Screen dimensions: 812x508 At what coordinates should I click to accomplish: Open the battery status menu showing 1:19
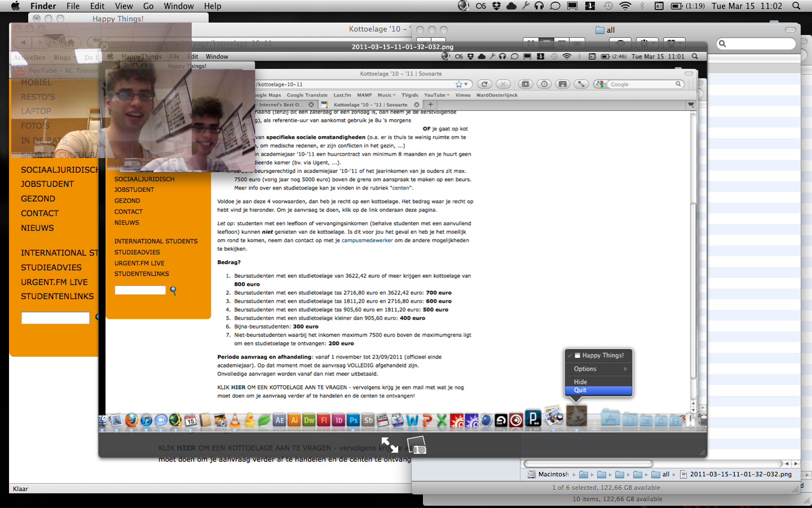(688, 6)
